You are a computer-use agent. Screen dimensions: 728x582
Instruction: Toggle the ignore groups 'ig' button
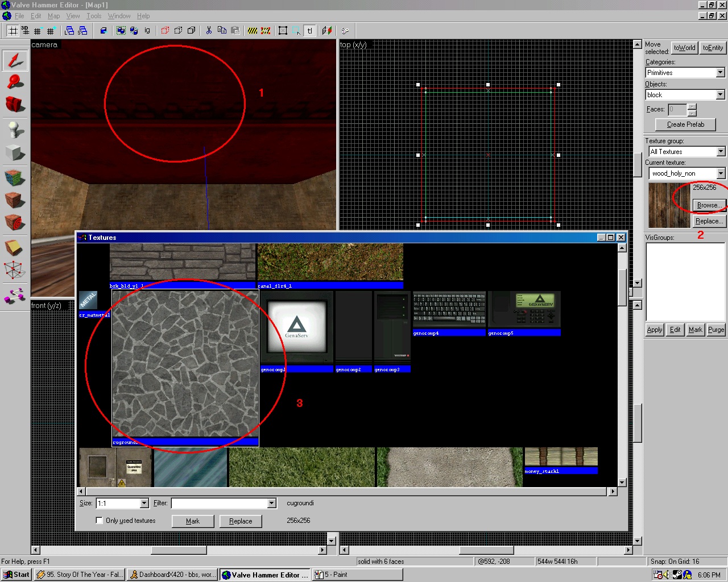147,31
